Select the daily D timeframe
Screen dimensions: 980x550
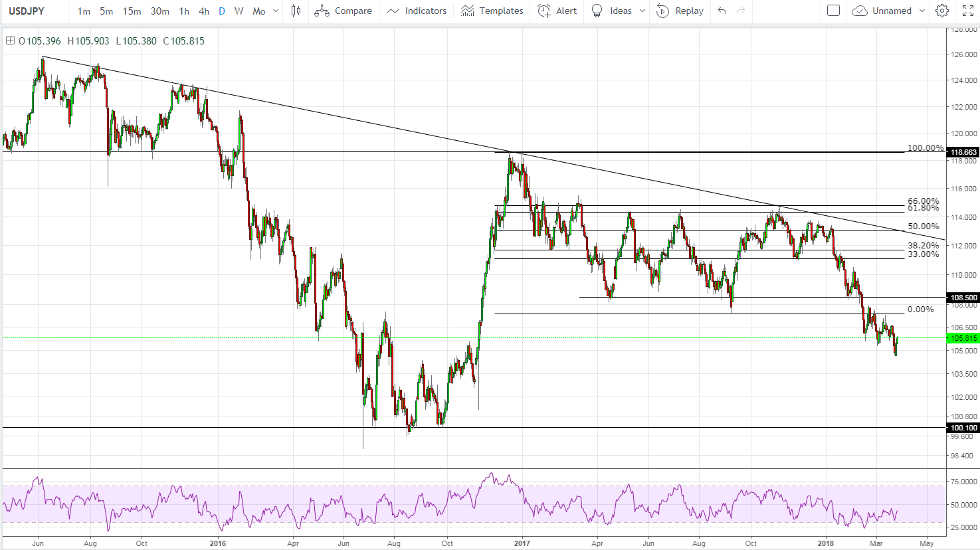222,11
